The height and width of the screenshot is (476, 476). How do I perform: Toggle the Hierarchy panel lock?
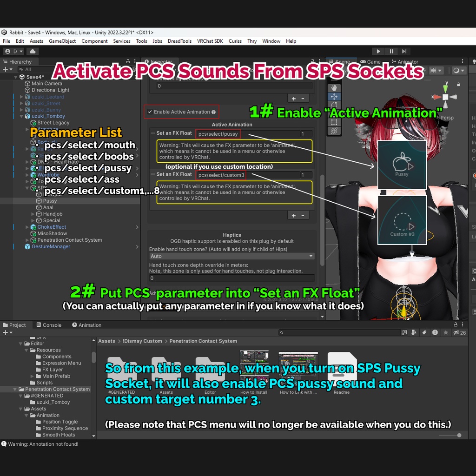(x=128, y=61)
